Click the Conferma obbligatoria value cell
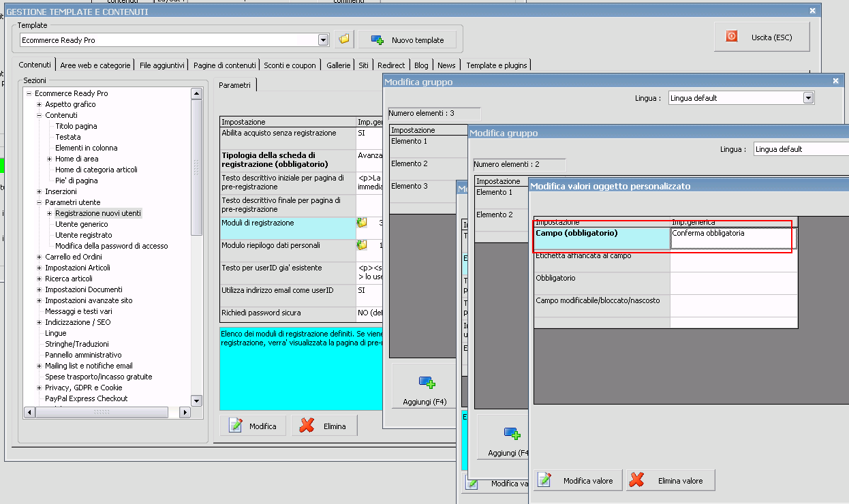This screenshot has width=849, height=504. click(734, 238)
